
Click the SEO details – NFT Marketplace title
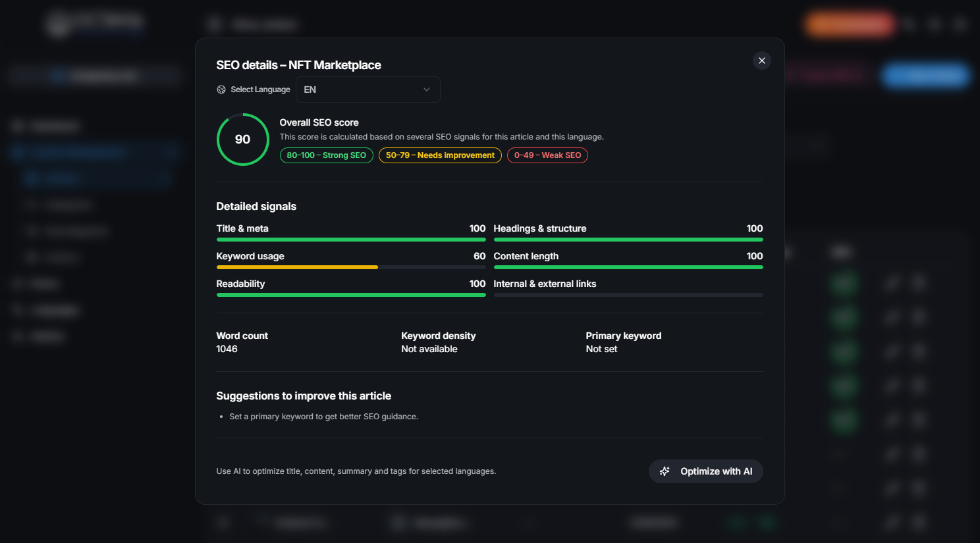tap(298, 65)
